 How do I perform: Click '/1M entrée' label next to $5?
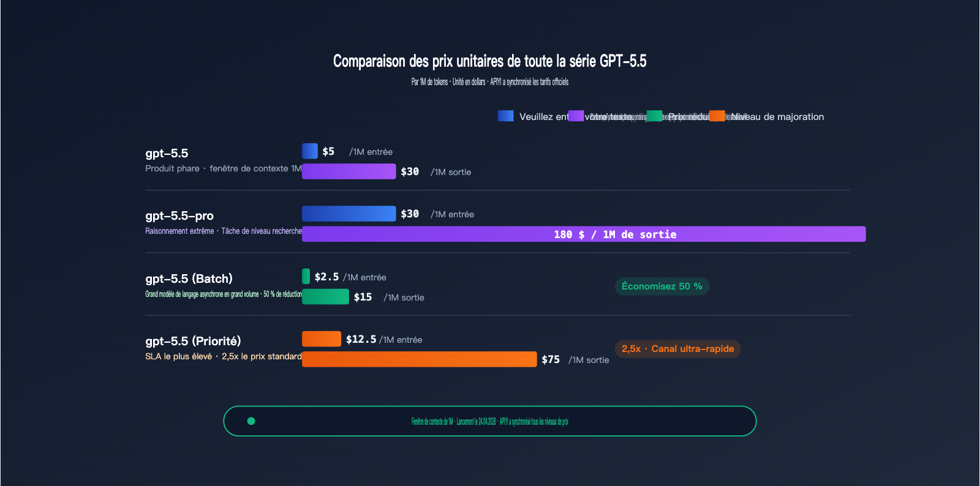tap(371, 152)
